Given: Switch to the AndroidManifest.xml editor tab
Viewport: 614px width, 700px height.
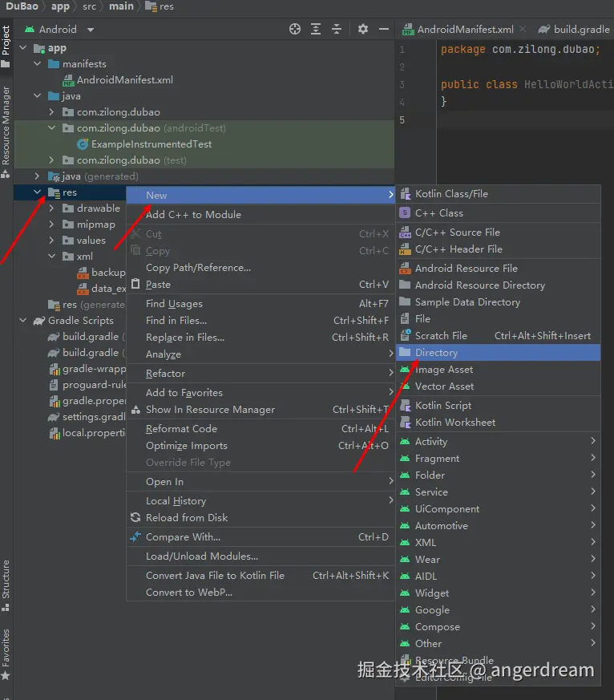Looking at the screenshot, I should click(x=465, y=30).
